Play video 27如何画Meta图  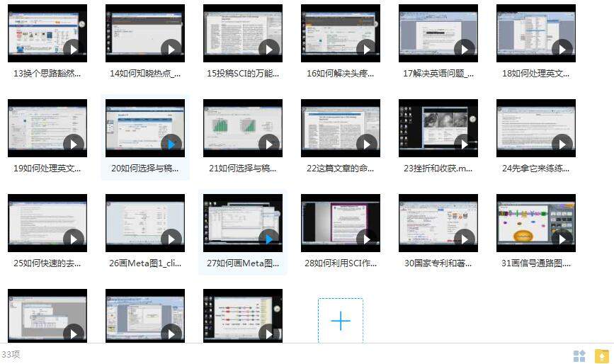pos(269,239)
